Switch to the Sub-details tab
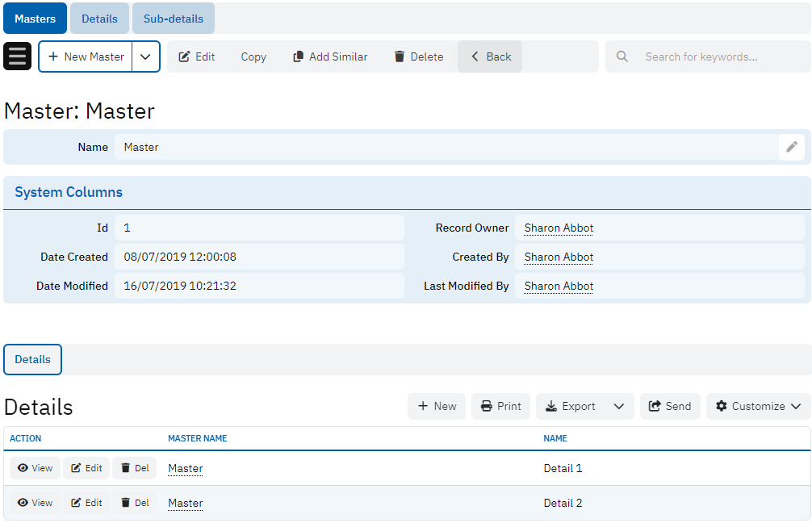Screen dimensions: 812x527 coord(173,19)
